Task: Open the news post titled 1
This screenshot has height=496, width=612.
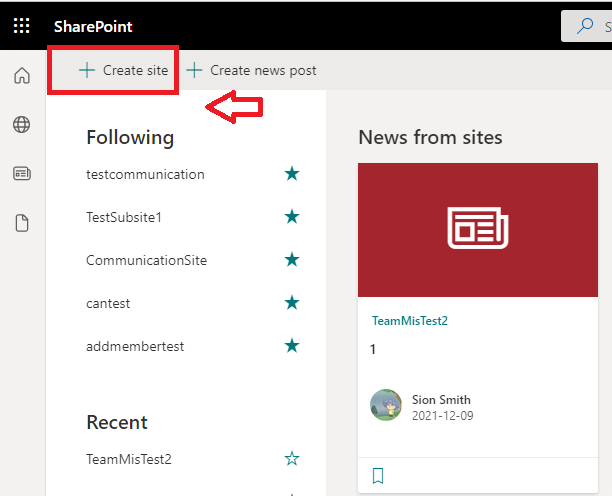Action: pyautogui.click(x=373, y=349)
